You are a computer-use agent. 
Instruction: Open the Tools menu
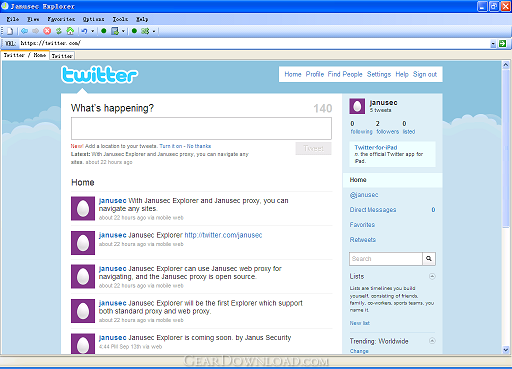[x=120, y=19]
